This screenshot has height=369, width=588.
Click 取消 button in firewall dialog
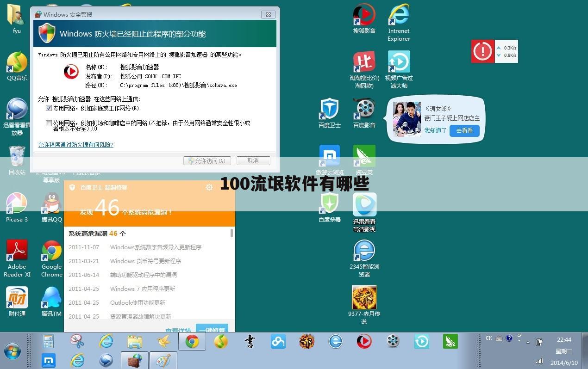(253, 161)
